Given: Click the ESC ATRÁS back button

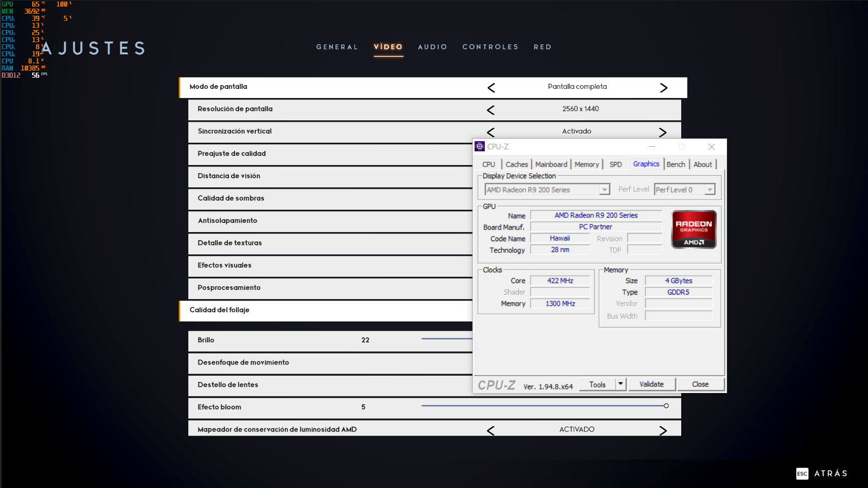Looking at the screenshot, I should 821,473.
